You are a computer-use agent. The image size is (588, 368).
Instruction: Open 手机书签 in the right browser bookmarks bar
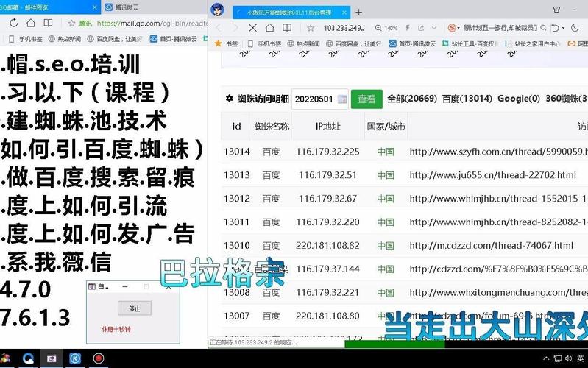coord(264,43)
